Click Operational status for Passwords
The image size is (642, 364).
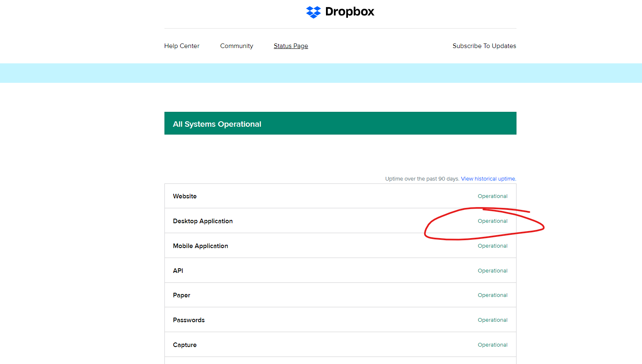492,320
